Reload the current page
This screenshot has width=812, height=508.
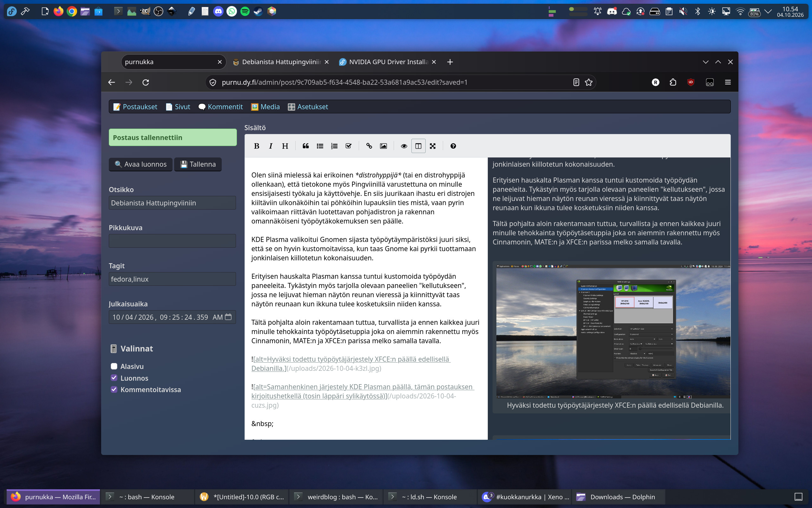point(146,82)
